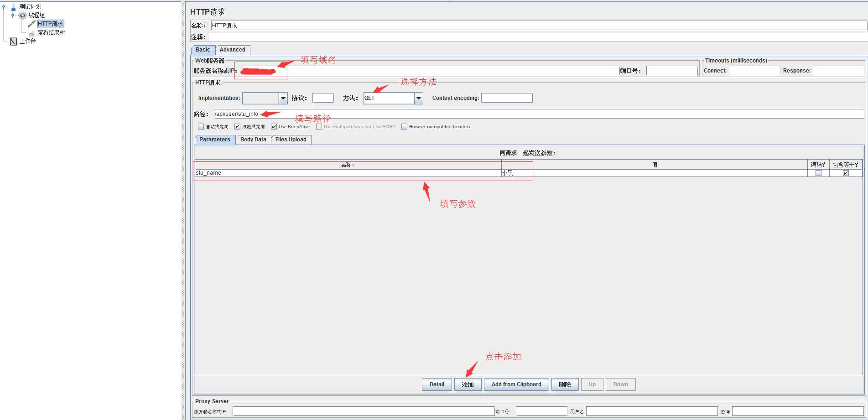Click the 名称 column header in the parameters table
This screenshot has width=868, height=420.
point(348,165)
